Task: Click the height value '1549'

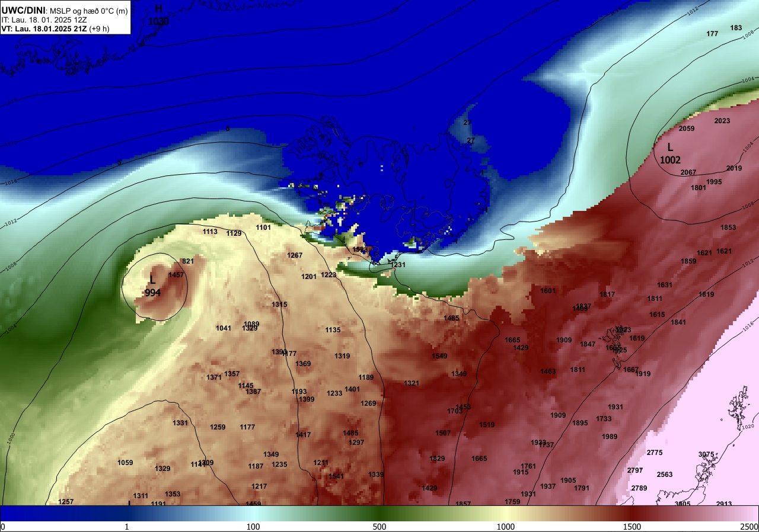Action: tap(439, 356)
